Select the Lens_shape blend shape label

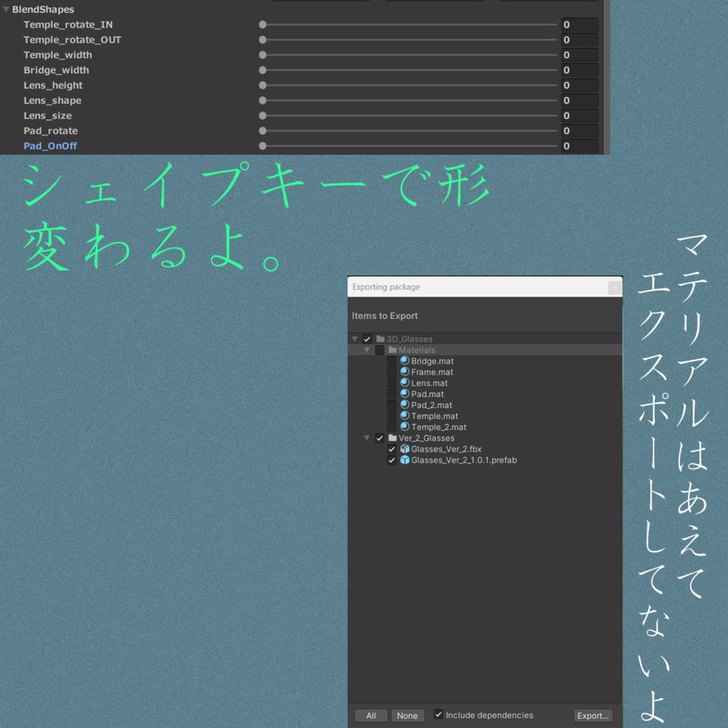pos(53,100)
